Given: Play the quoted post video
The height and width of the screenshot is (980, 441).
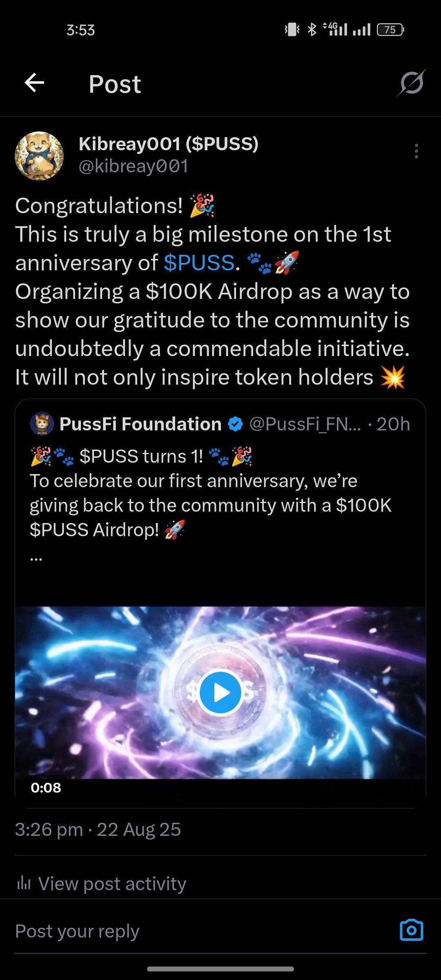Looking at the screenshot, I should click(x=220, y=693).
